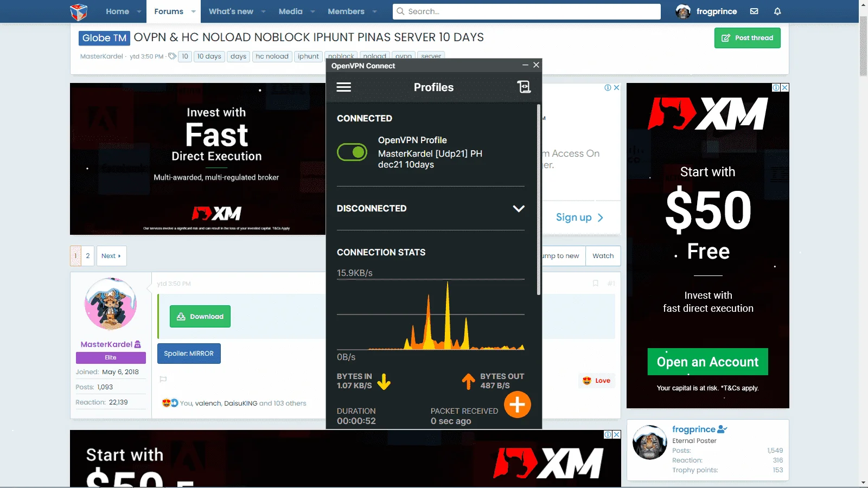Click the green Download button
Screen dimensions: 868x488
(x=200, y=317)
